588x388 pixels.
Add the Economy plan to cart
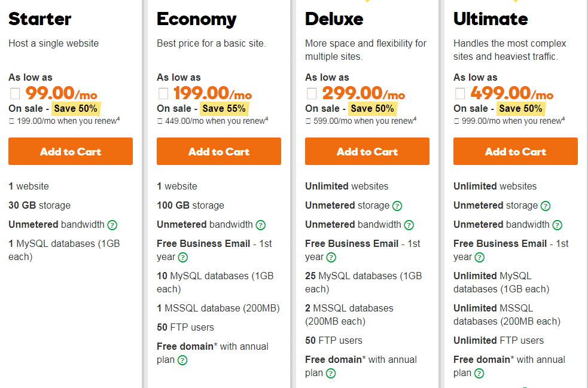click(219, 151)
